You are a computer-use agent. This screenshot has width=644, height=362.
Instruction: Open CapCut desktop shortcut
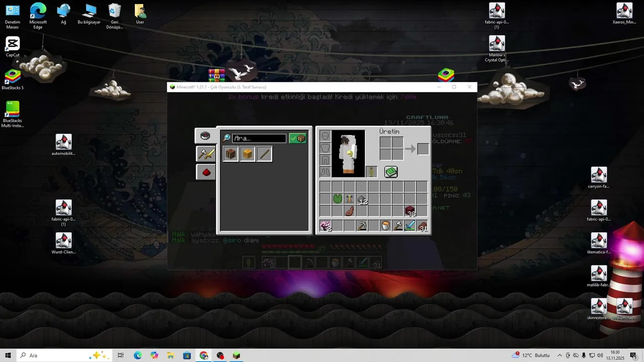(x=13, y=47)
